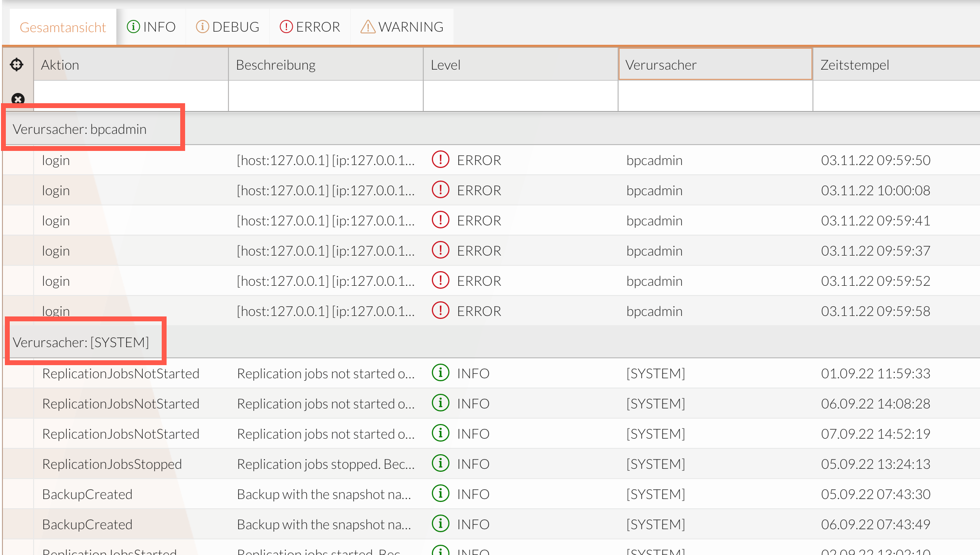The width and height of the screenshot is (980, 555).
Task: Click ERROR icon in first login row
Action: (440, 160)
